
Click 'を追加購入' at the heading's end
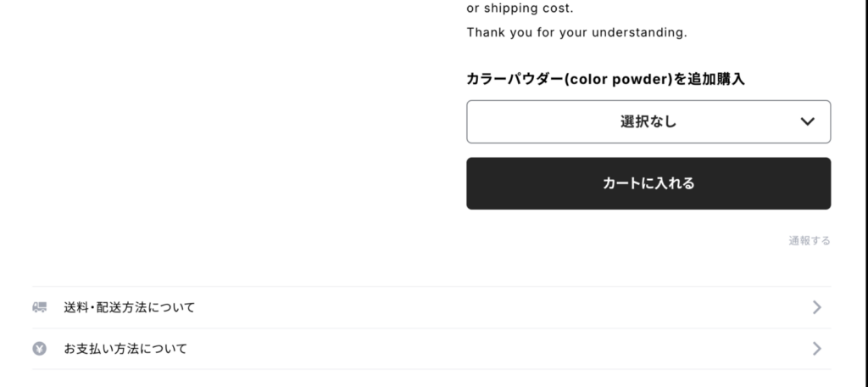coord(709,79)
